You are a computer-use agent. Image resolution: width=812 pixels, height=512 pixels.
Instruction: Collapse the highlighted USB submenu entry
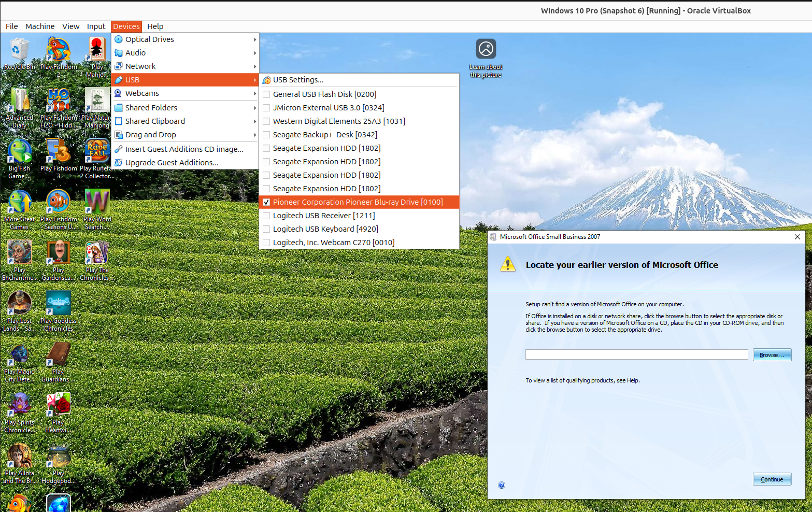[185, 80]
